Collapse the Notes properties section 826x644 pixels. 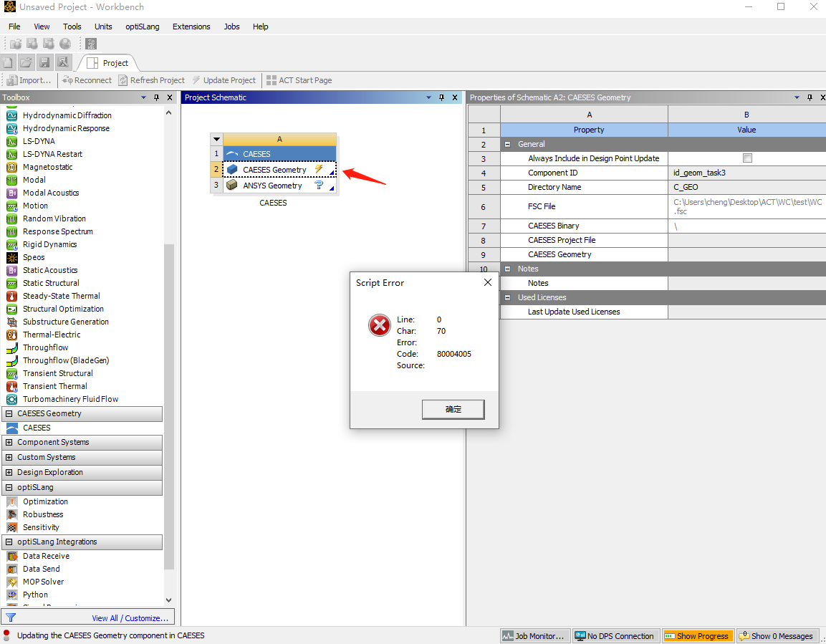[x=508, y=269]
